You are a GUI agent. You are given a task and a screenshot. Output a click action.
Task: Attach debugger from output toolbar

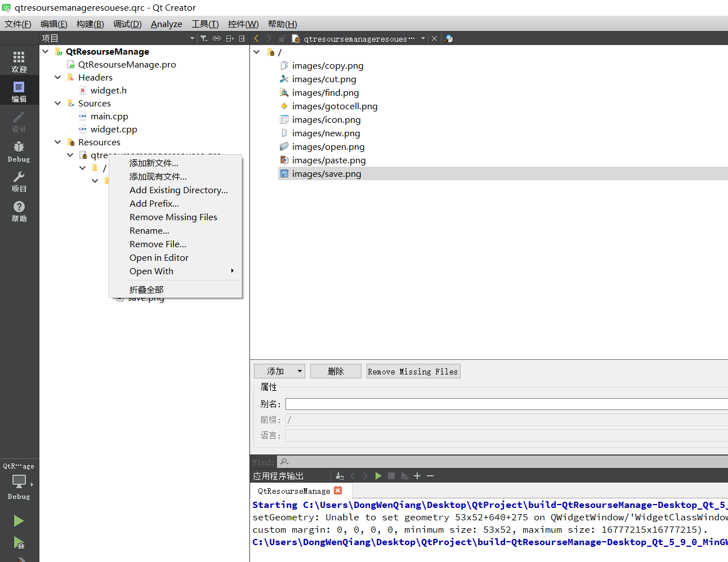click(404, 476)
